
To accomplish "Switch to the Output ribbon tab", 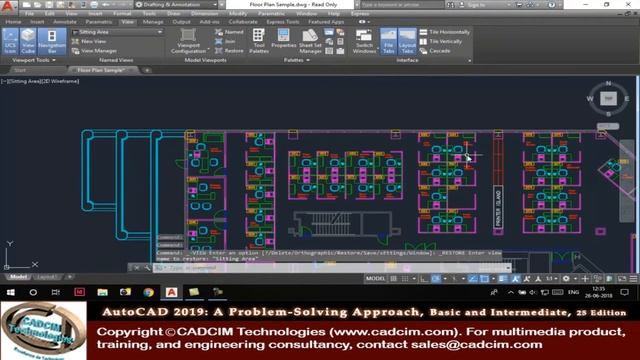I will 181,22.
